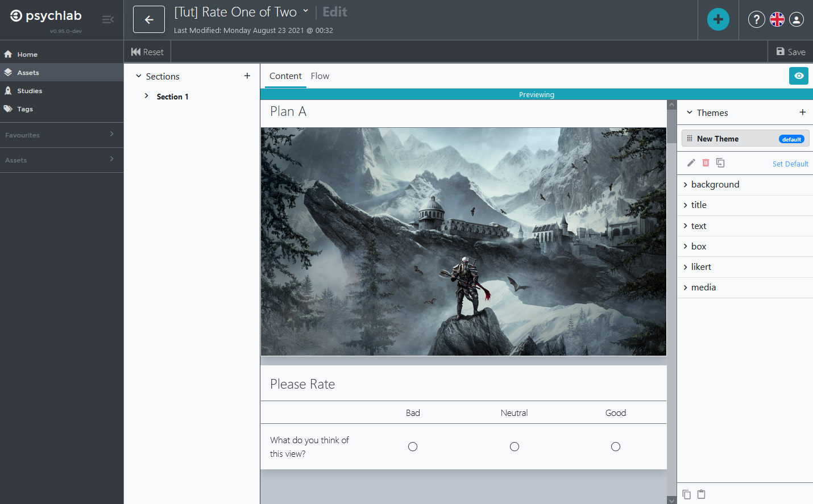This screenshot has width=813, height=504.
Task: Click the British flag language icon
Action: (777, 19)
